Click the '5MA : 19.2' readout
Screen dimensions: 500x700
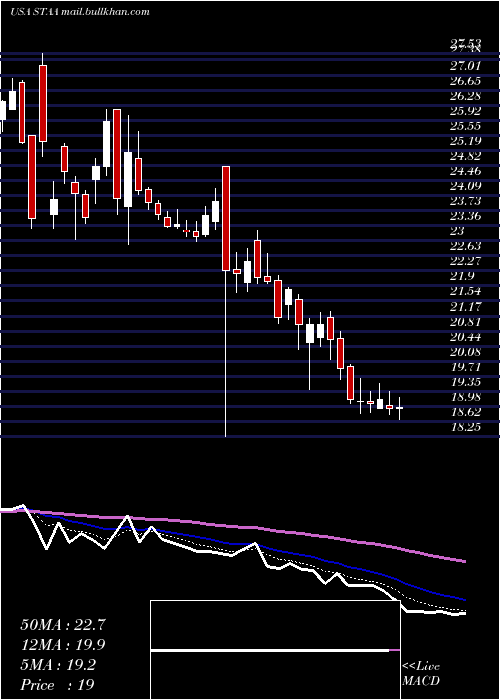(x=58, y=665)
